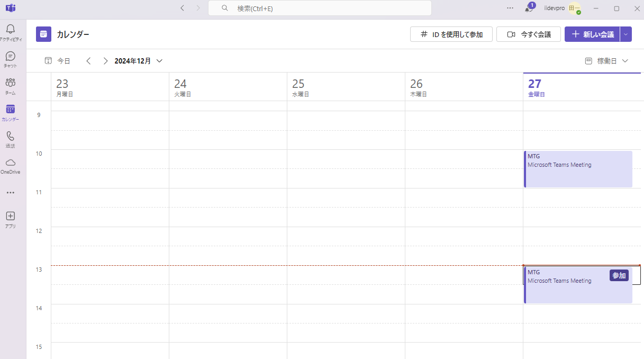The width and height of the screenshot is (644, 359).
Task: Open the Chat icon in sidebar
Action: (x=10, y=57)
